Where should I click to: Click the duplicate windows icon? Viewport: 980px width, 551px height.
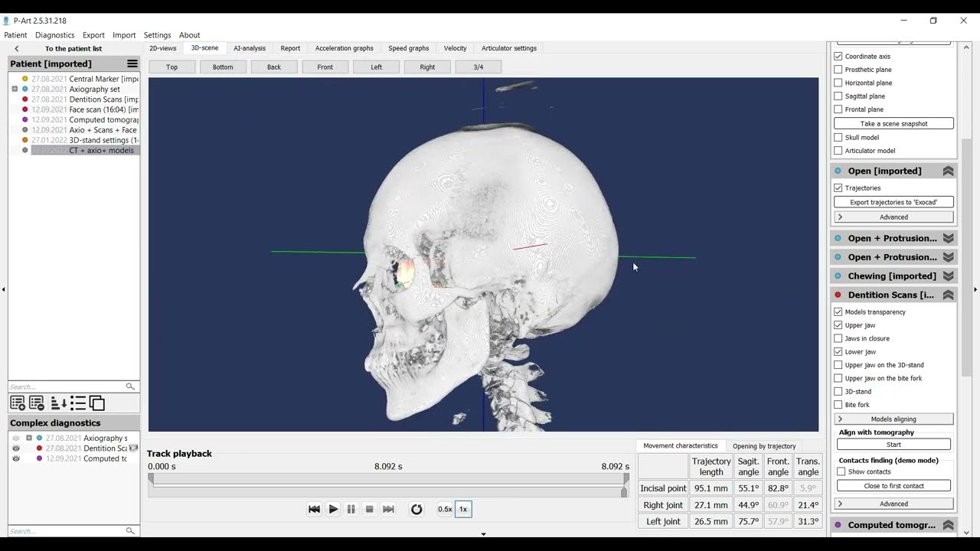coord(96,403)
